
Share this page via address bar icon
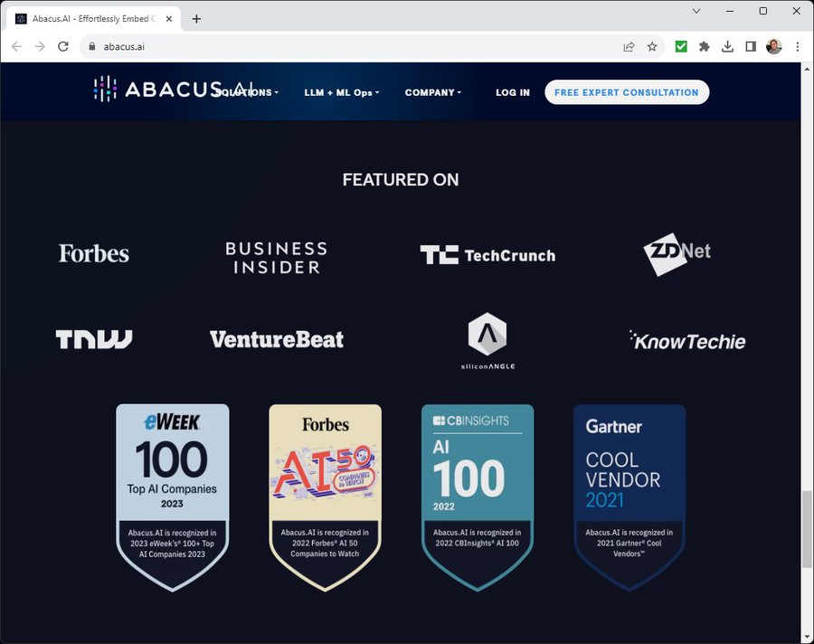pyautogui.click(x=629, y=47)
